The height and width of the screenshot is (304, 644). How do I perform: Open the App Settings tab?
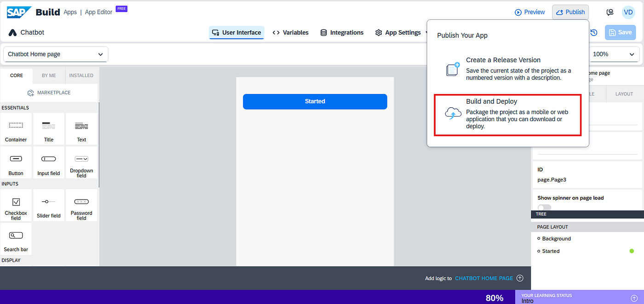[398, 32]
